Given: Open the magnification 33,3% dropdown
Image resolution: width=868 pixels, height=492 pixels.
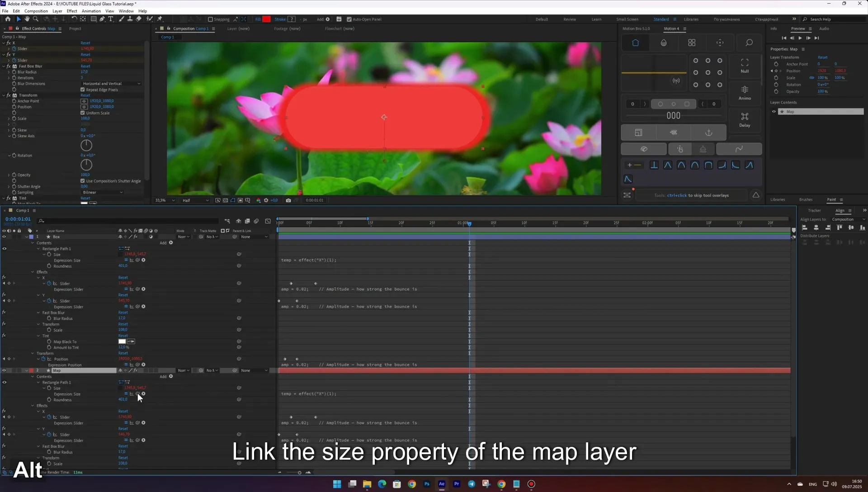Looking at the screenshot, I should coord(165,200).
